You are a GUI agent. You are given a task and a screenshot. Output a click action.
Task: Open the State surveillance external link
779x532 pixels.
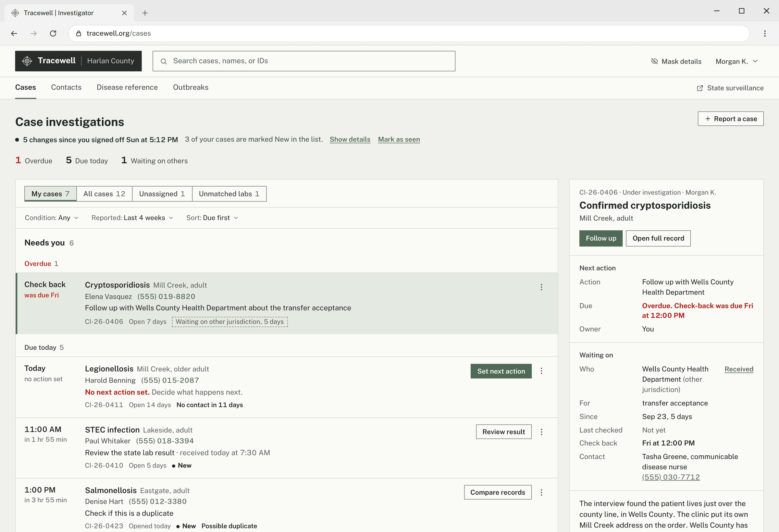730,88
